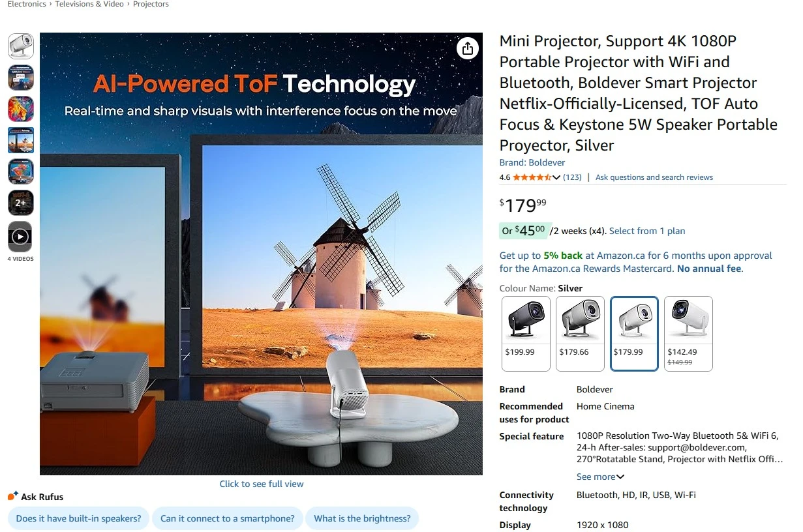Choose the $179.66 grey colour option
This screenshot has height=532, width=803.
(x=580, y=334)
